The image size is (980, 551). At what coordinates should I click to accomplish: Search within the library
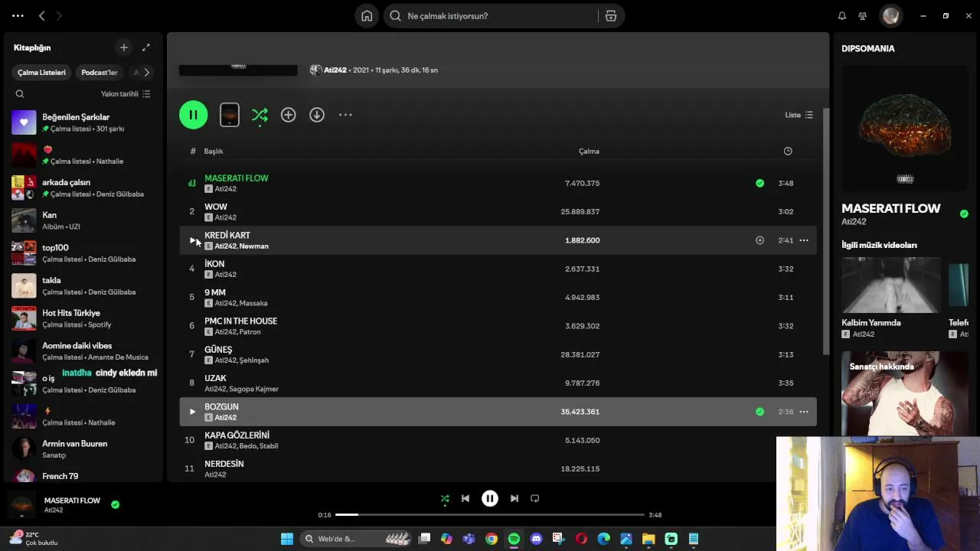20,94
